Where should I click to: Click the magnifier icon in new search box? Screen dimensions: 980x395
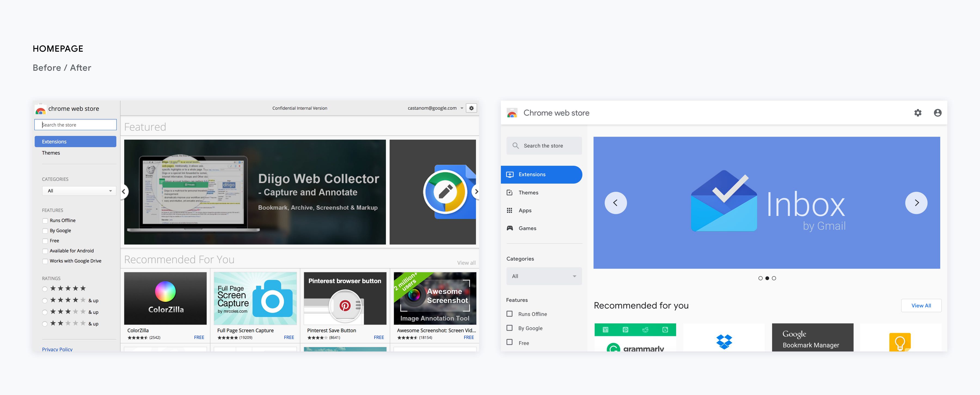pyautogui.click(x=516, y=146)
